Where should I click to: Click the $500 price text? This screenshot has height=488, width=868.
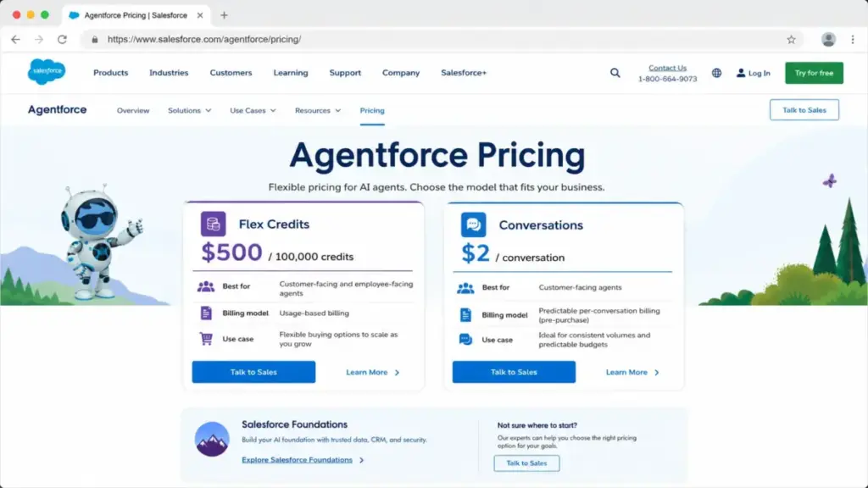coord(231,252)
